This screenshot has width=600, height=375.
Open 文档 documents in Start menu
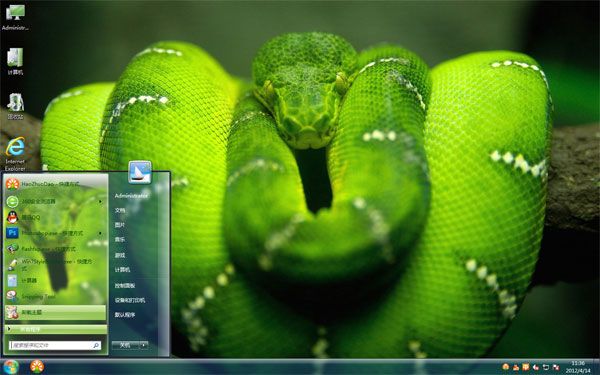pos(120,210)
